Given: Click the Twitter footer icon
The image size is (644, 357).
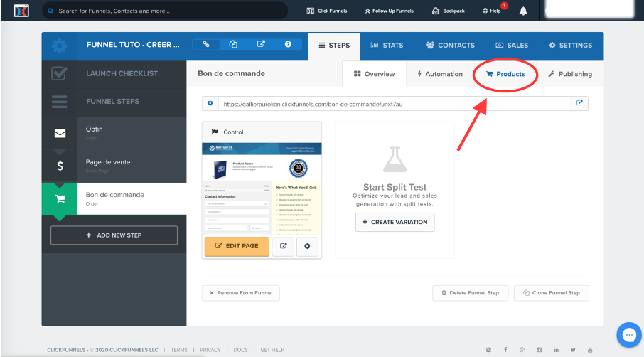Looking at the screenshot, I should 573,350.
